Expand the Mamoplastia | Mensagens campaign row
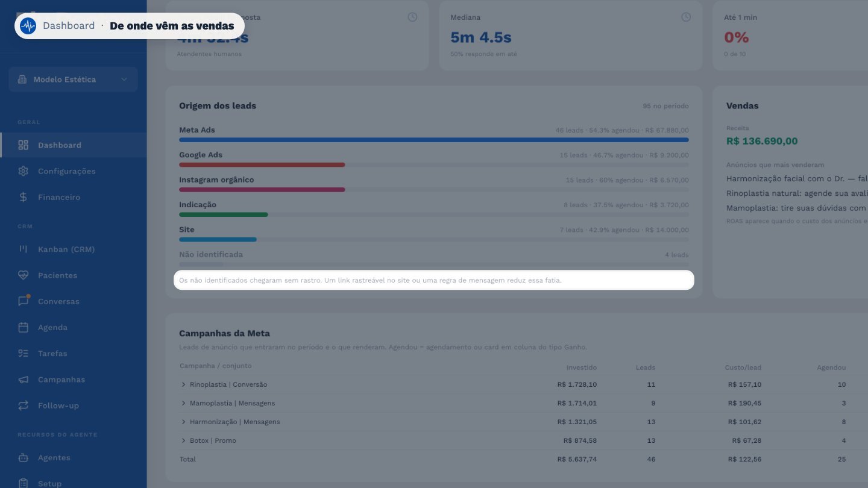Screen dimensions: 868x488 point(183,403)
